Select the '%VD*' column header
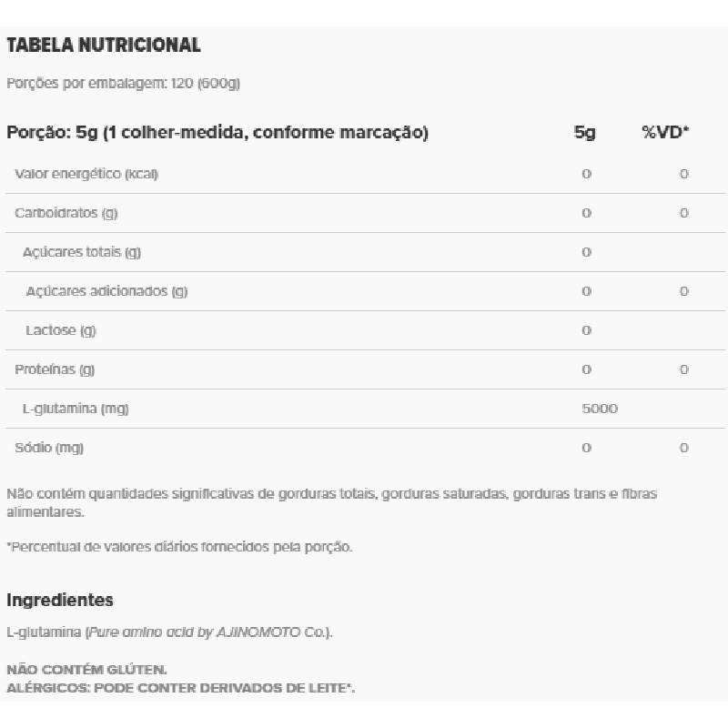This screenshot has width=728, height=728. [x=665, y=133]
